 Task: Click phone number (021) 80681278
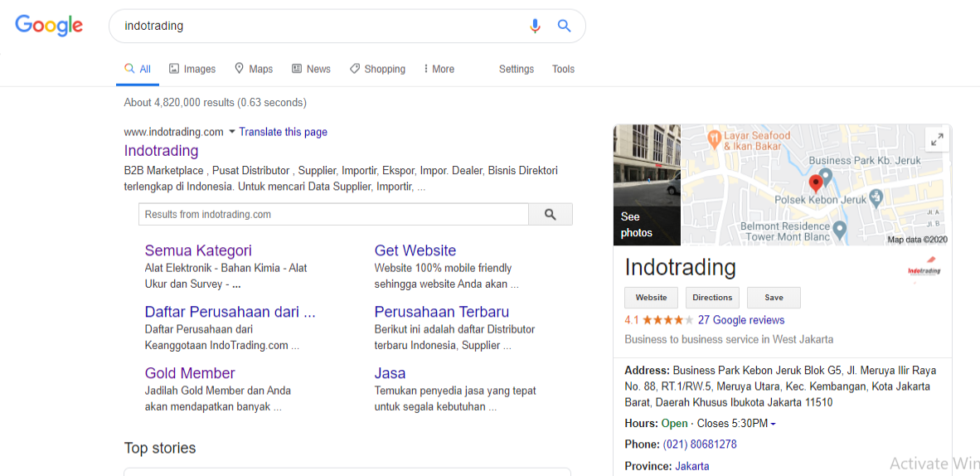[700, 444]
